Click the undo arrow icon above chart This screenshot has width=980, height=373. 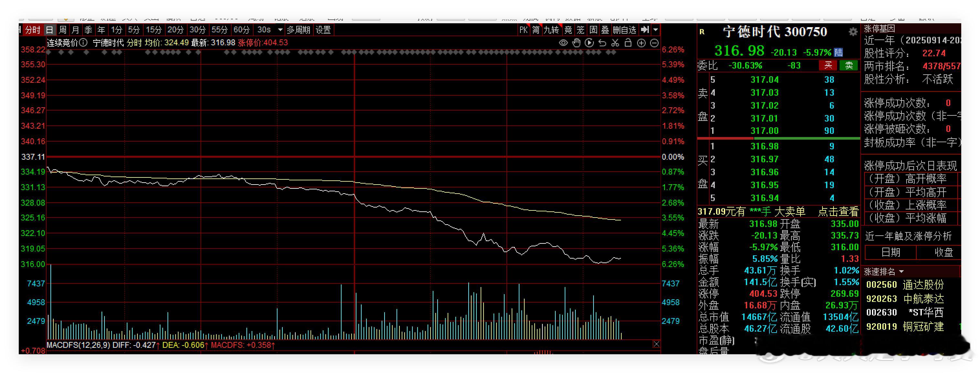click(602, 43)
